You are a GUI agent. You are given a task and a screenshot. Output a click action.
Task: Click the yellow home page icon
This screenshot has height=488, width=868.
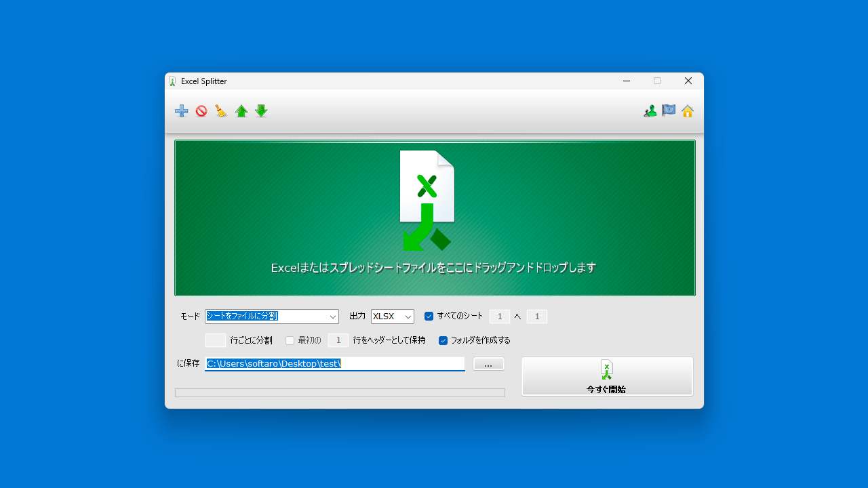pyautogui.click(x=688, y=111)
